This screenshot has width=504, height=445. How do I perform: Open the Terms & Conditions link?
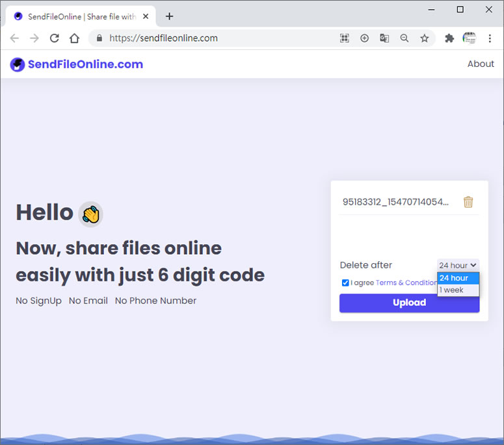(x=406, y=283)
